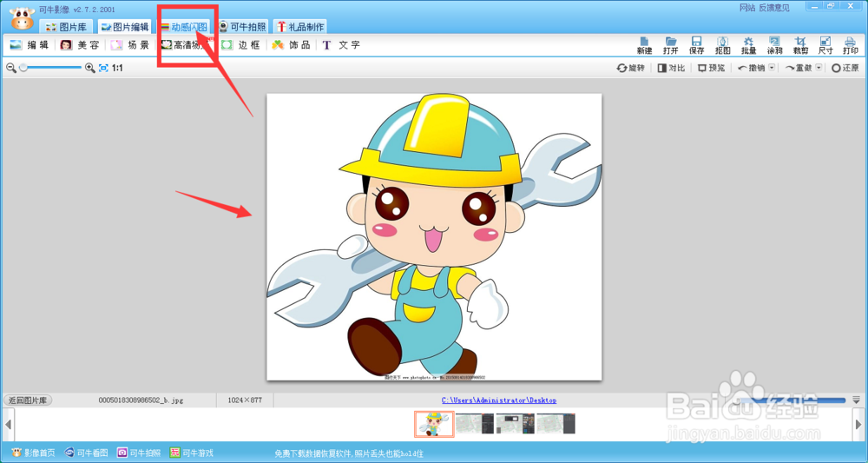Toggle the 预览 preview mode

711,68
